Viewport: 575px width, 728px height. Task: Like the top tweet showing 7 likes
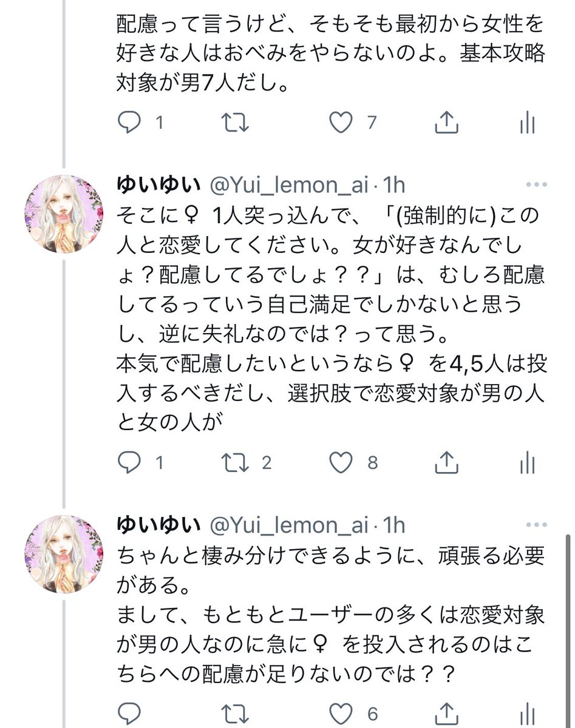tap(341, 123)
